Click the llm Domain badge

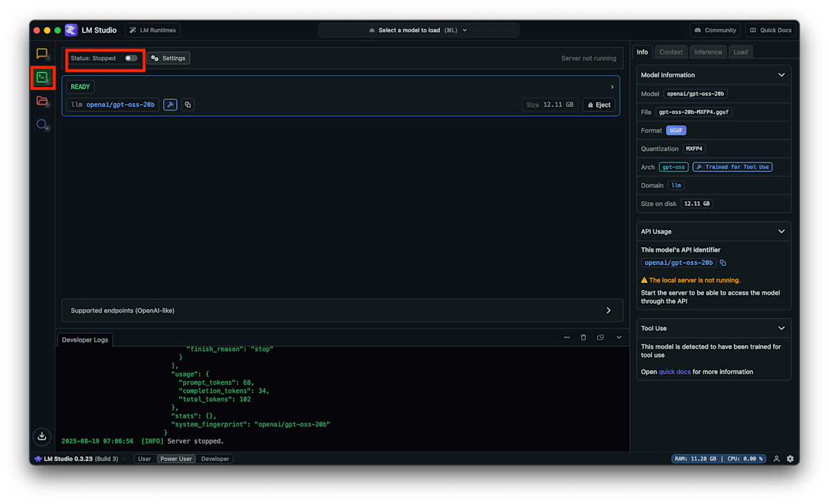click(676, 185)
